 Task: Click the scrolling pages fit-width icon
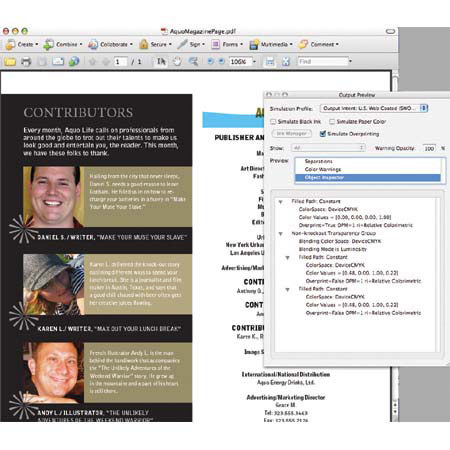tap(270, 62)
